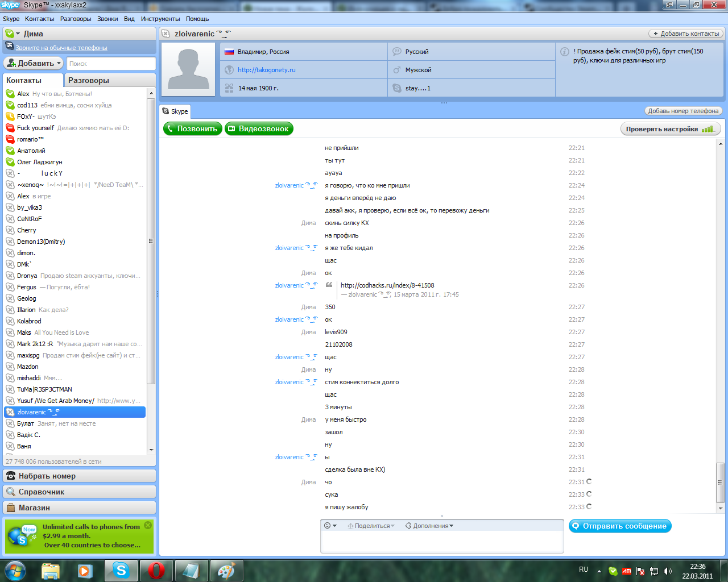Viewport: 728px width, 582px height.
Task: Select contact Alex with Бэтмены status
Action: coord(75,94)
